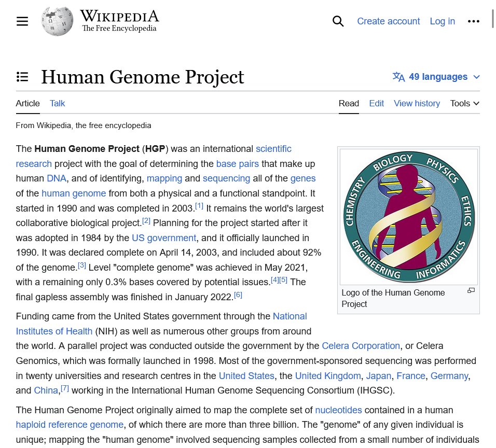Jump to citation [5]

[x=283, y=280]
